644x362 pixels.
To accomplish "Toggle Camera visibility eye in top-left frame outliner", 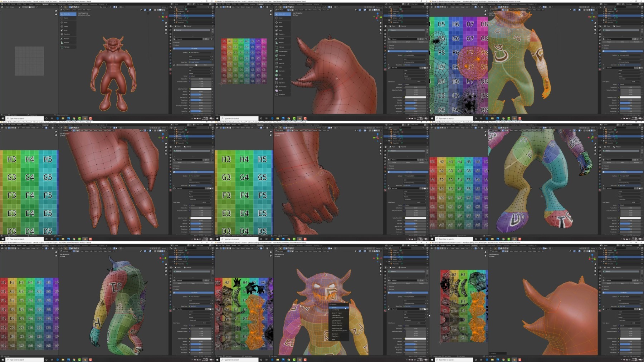I will pos(213,9).
